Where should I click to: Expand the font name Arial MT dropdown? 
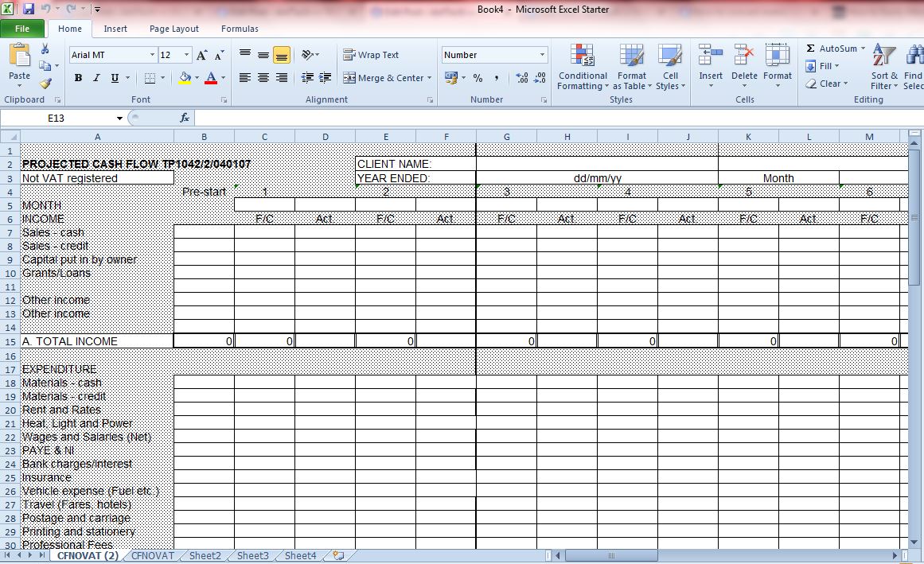coord(152,55)
